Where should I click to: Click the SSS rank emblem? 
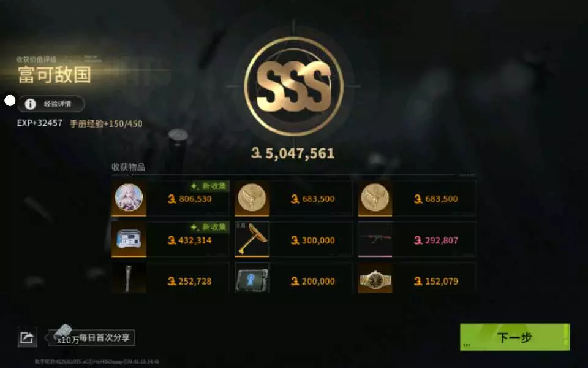tap(293, 86)
